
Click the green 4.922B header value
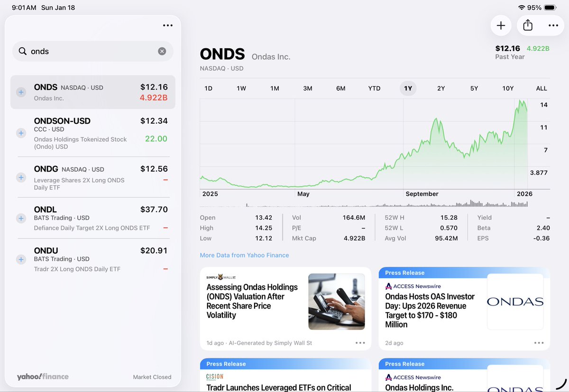tap(538, 48)
